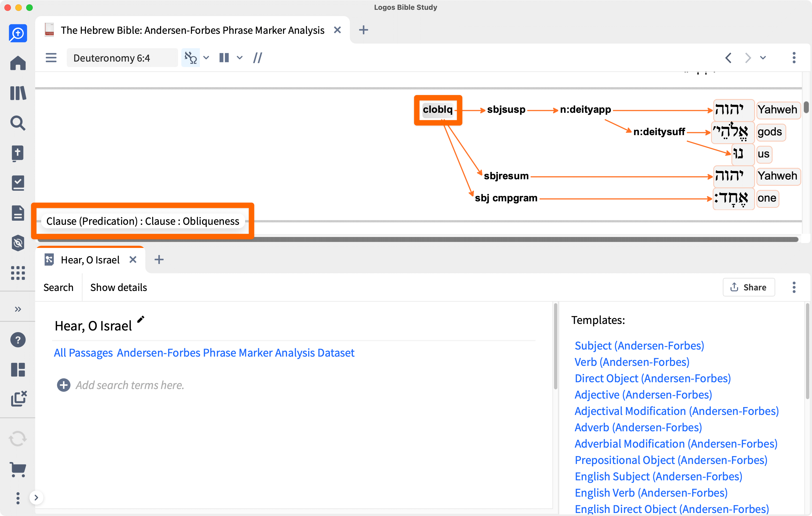
Task: Click the sbjresum node label
Action: [506, 176]
